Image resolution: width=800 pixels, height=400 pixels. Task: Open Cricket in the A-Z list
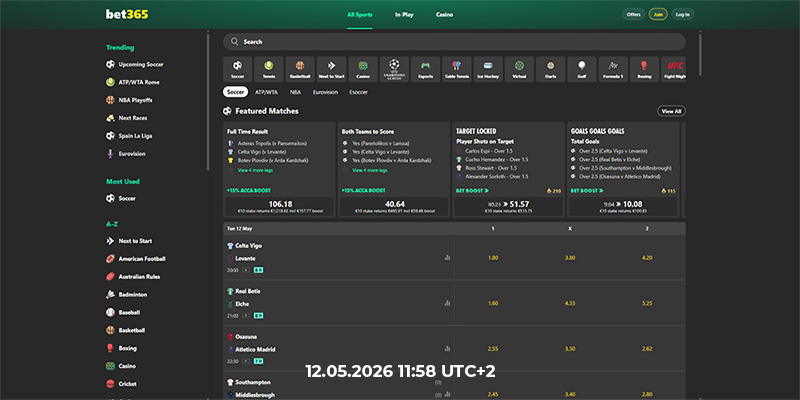[121, 384]
